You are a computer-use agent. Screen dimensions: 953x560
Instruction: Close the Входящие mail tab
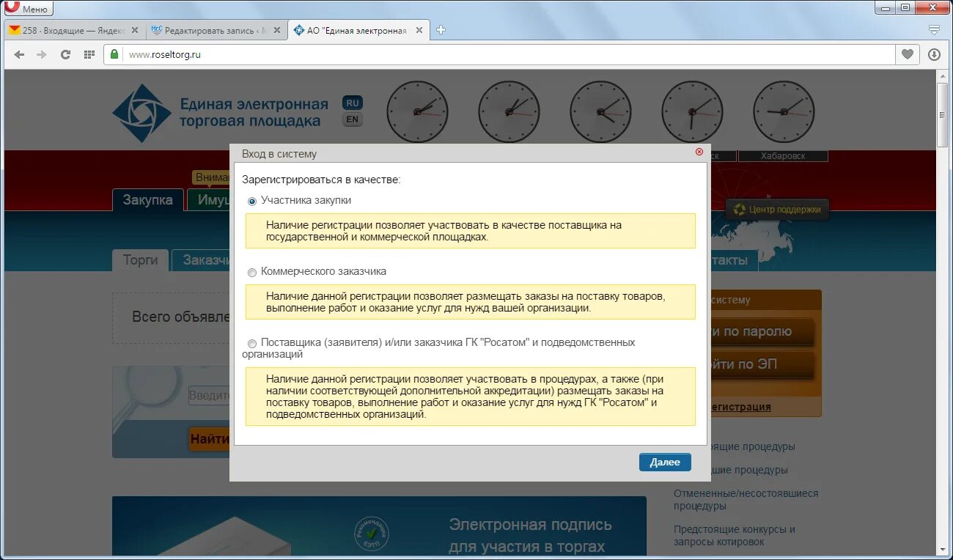pyautogui.click(x=134, y=31)
